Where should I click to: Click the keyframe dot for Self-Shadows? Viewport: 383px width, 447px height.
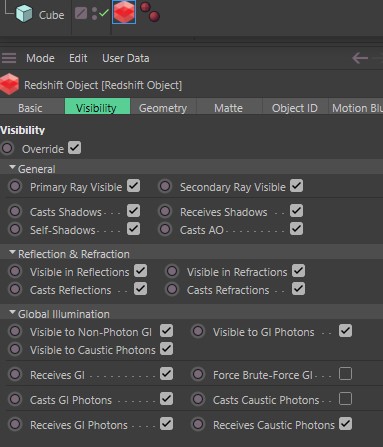click(15, 229)
